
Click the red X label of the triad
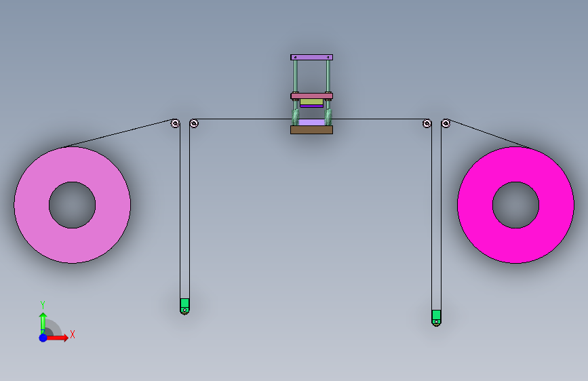[x=73, y=334]
